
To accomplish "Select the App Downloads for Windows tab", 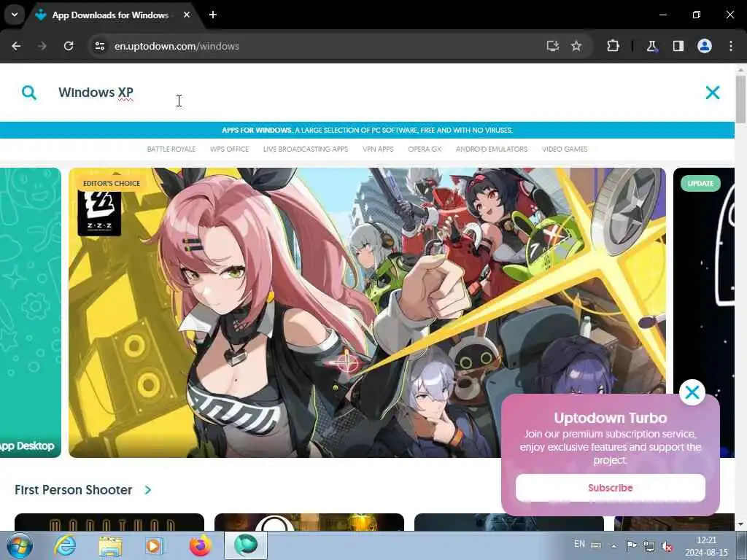I will click(x=111, y=15).
